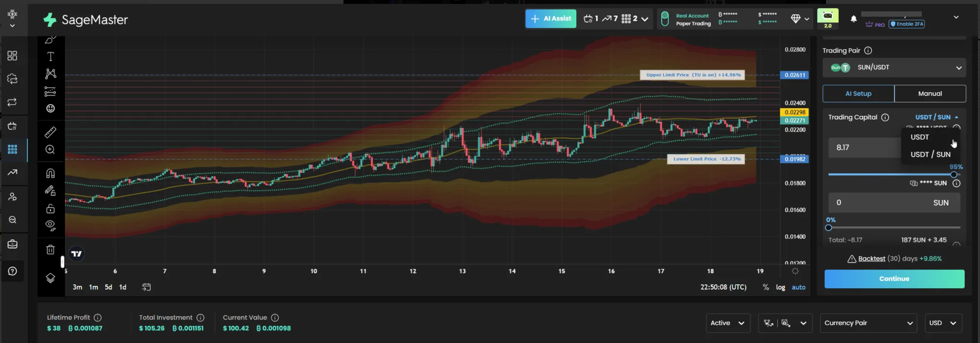
Task: Toggle percent scale on the chart
Action: click(x=765, y=287)
